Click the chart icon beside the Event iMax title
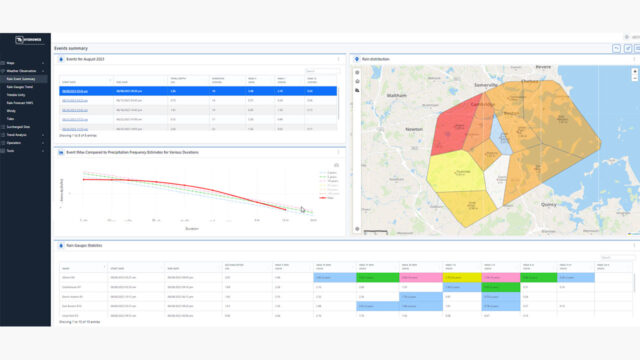This screenshot has height=360, width=640. click(61, 152)
